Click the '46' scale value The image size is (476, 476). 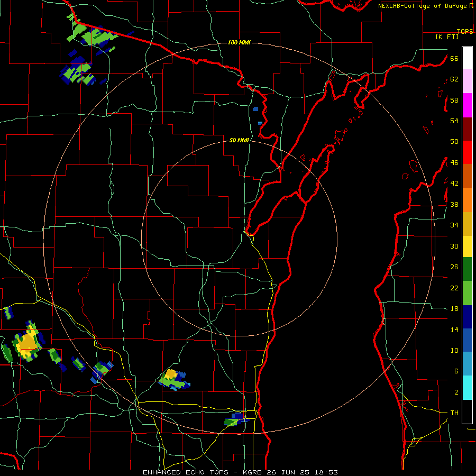point(454,163)
